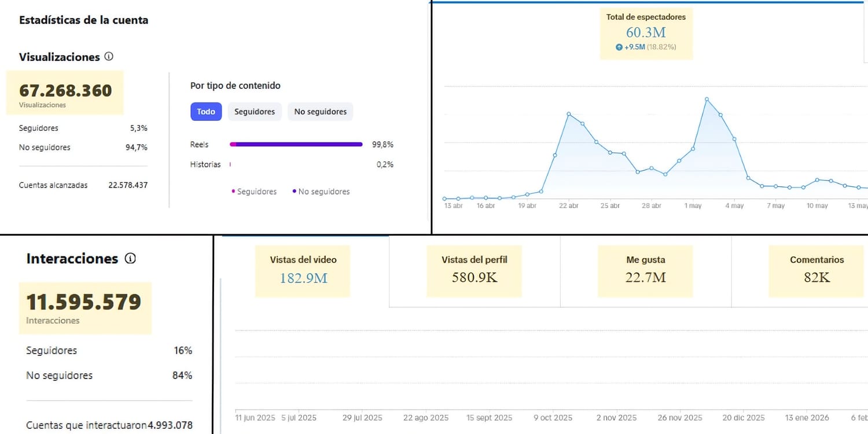Click the 13 ene 2026 axis label

pyautogui.click(x=807, y=418)
